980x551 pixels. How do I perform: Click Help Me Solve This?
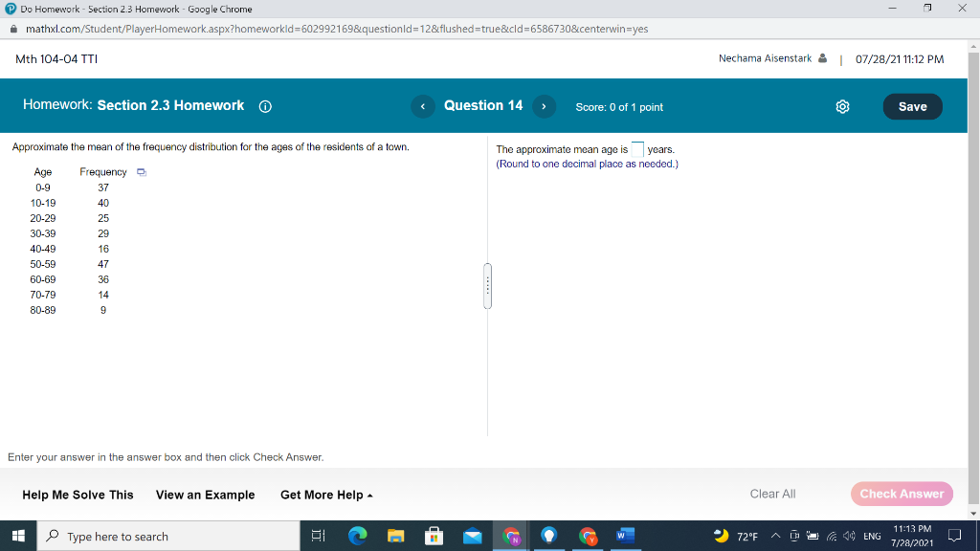pyautogui.click(x=78, y=495)
